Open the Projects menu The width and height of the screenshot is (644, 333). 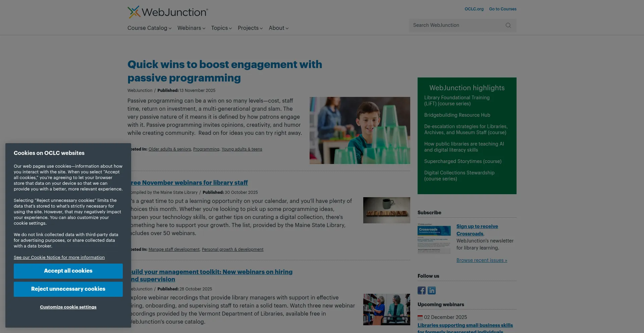250,28
